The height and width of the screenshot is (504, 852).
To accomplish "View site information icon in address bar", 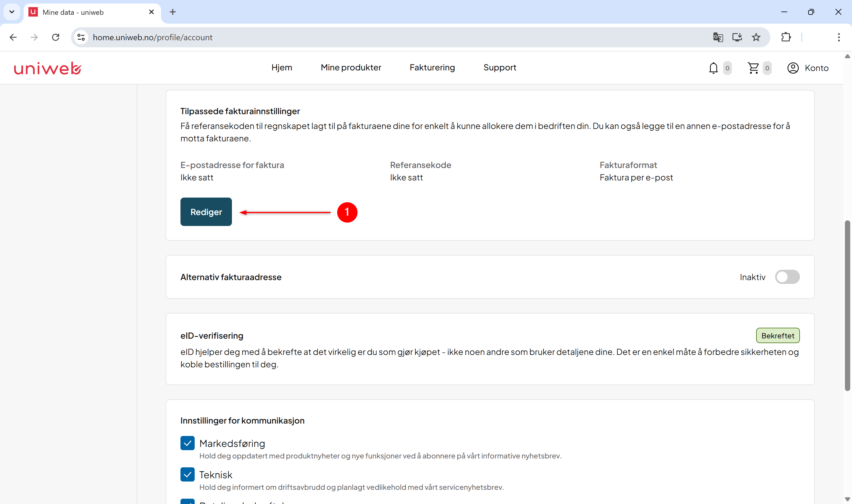I will (x=81, y=37).
